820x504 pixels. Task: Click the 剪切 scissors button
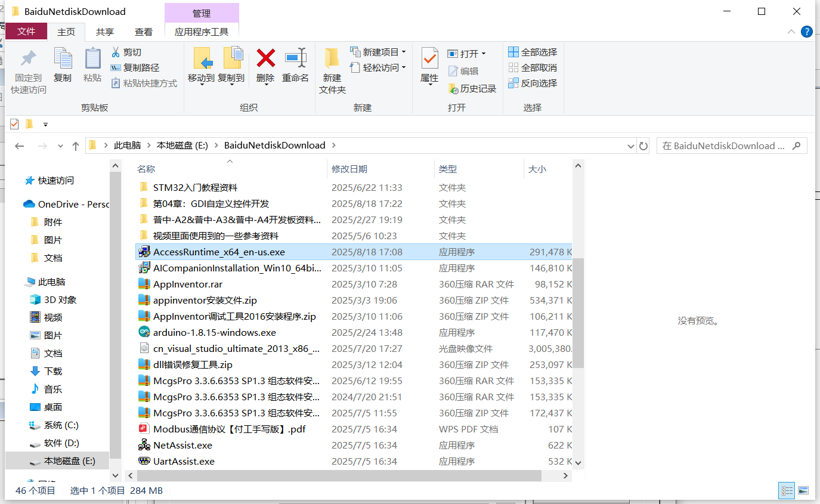tap(126, 52)
